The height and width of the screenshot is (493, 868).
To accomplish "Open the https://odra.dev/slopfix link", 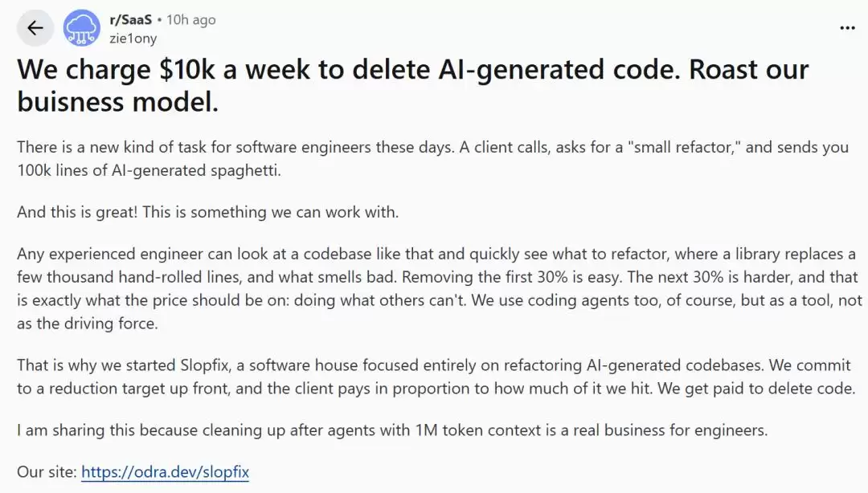I will [x=165, y=472].
